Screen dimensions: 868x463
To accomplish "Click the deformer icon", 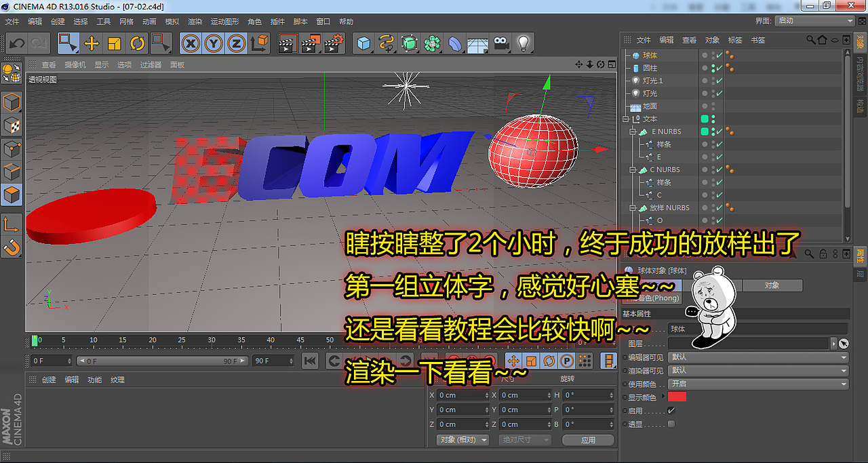I will [455, 44].
